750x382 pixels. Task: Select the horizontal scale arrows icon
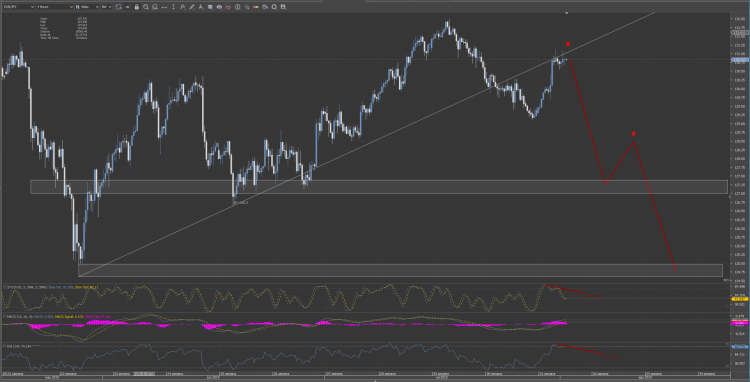[x=165, y=7]
